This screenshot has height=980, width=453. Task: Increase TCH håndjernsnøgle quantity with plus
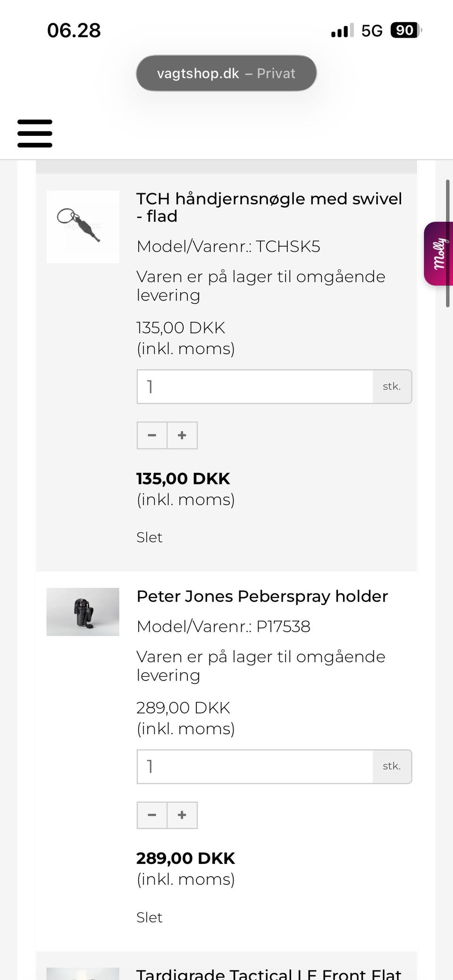tap(182, 435)
